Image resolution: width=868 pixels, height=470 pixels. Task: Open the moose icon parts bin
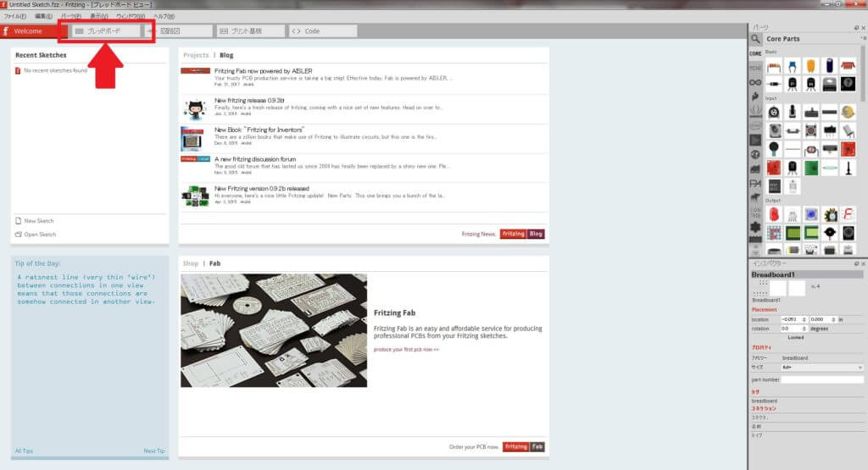[x=755, y=197]
